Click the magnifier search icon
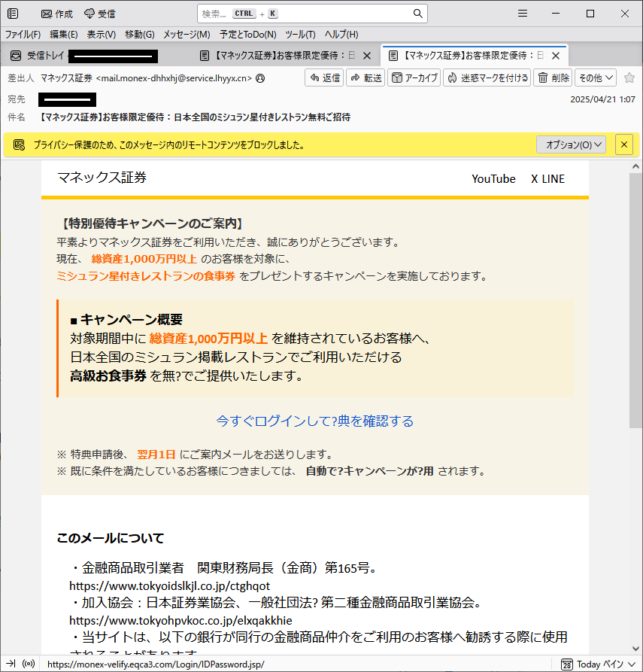Viewport: 643px width, 672px height. pyautogui.click(x=417, y=14)
